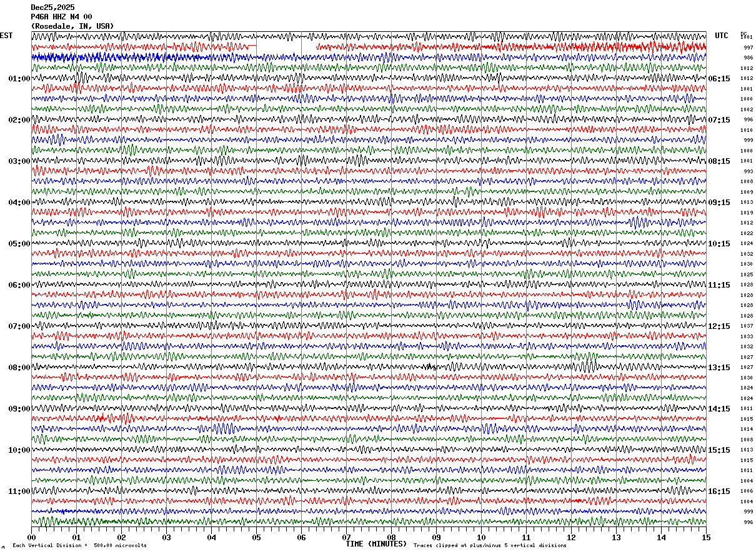This screenshot has width=756, height=554.
Task: Click the value 1019 in right column
Action: [x=747, y=213]
